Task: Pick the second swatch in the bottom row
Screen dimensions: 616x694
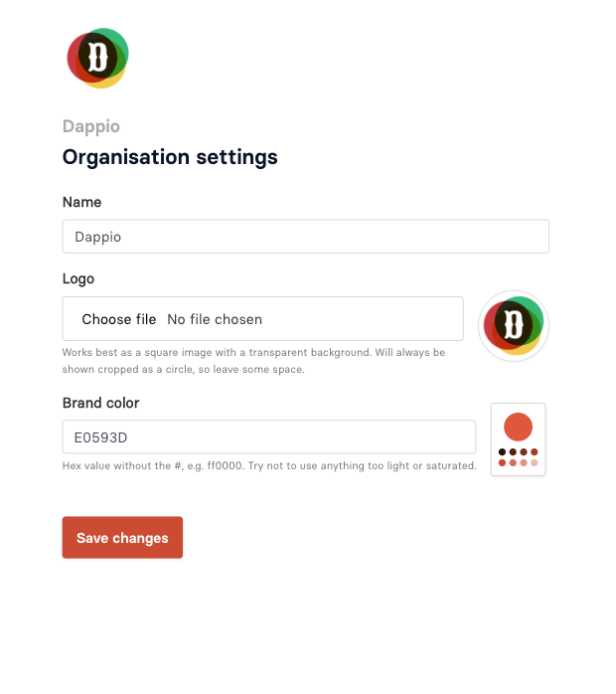Action: click(513, 463)
